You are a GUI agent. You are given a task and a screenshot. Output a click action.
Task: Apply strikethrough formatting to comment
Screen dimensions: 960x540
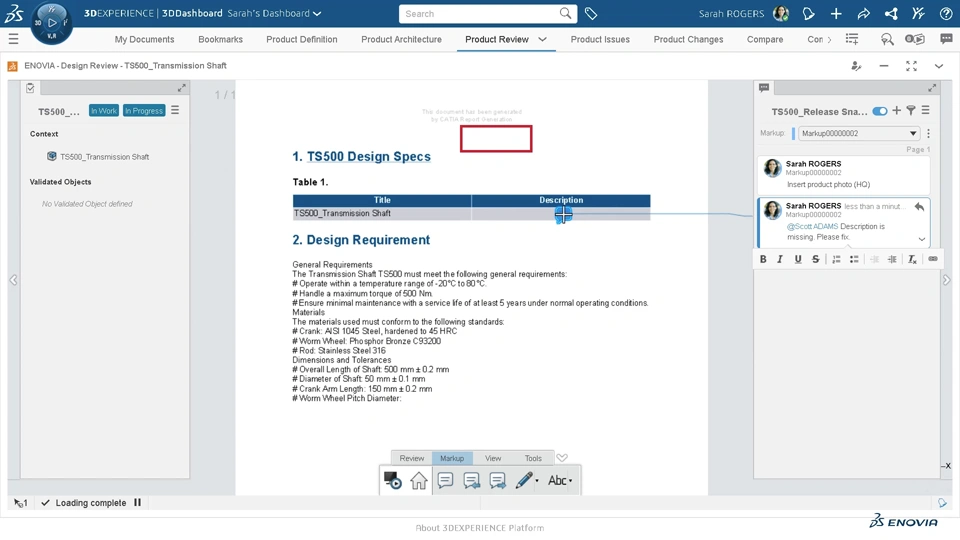[816, 259]
